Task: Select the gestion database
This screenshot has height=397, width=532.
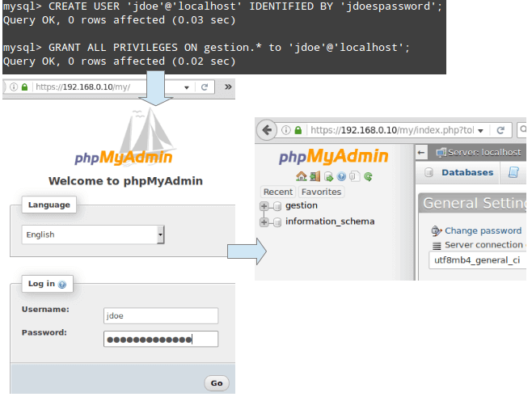Action: (302, 205)
